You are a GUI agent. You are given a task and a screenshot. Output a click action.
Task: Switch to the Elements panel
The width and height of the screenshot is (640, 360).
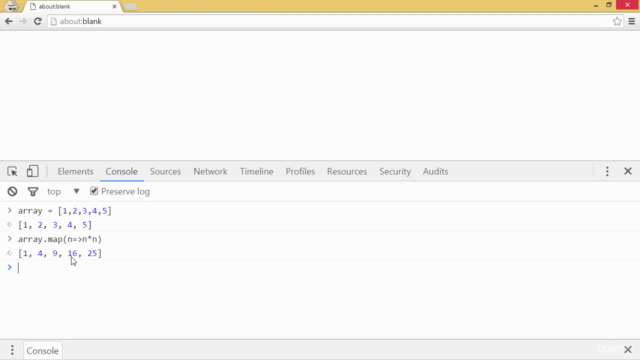pyautogui.click(x=76, y=171)
